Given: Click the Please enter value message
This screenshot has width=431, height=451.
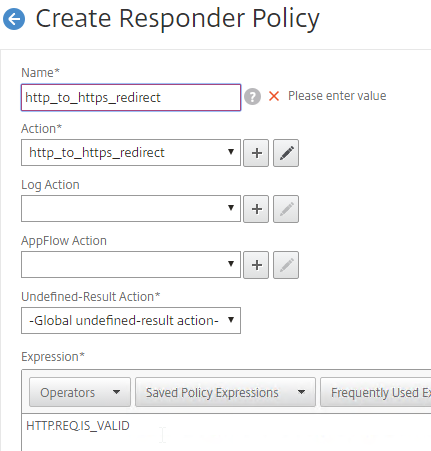Looking at the screenshot, I should 337,96.
